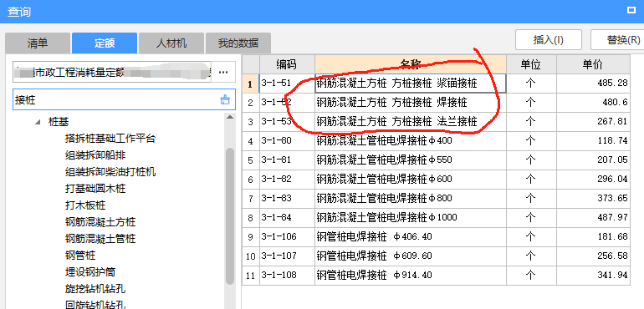The width and height of the screenshot is (644, 309).
Task: Click code cell 3-1-84
Action: coord(287,217)
